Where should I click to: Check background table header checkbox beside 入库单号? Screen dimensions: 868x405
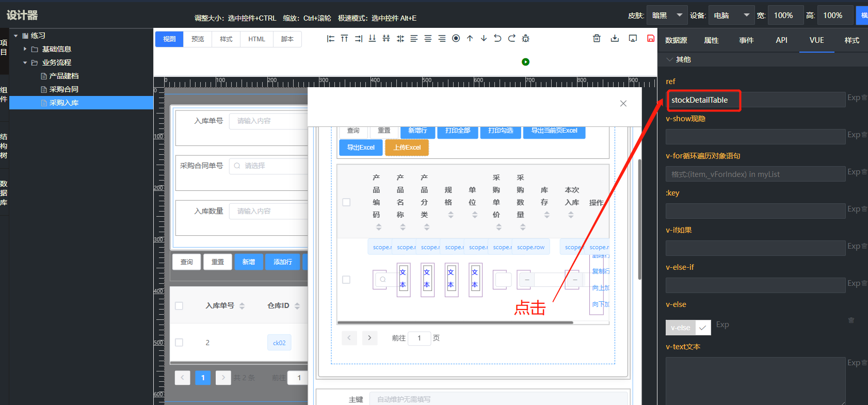[179, 306]
